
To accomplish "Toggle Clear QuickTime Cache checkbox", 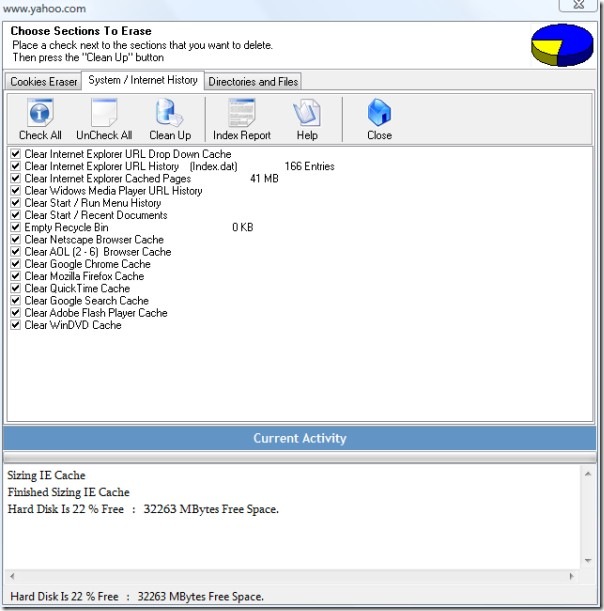I will [16, 288].
